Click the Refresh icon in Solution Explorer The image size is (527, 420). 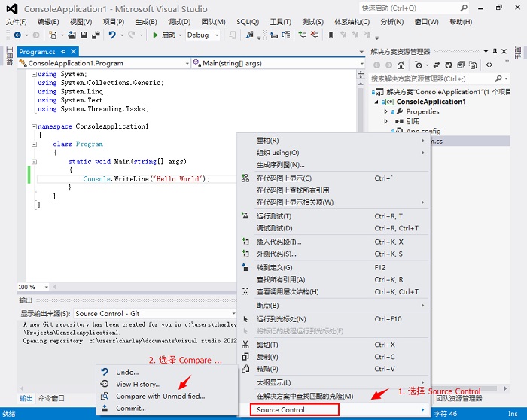tap(449, 65)
